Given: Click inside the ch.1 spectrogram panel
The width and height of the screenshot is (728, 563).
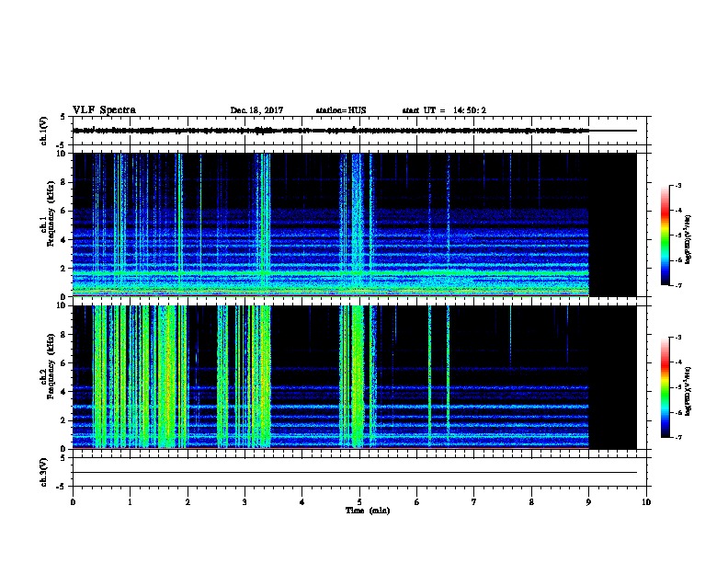Looking at the screenshot, I should point(355,224).
